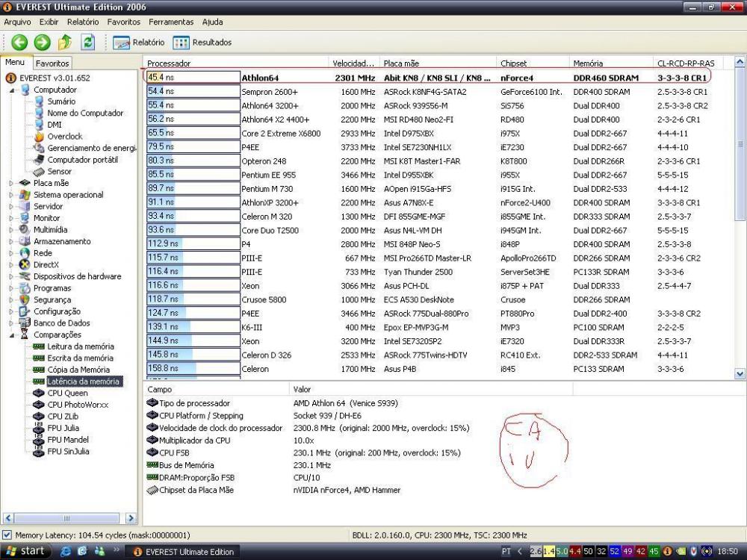The image size is (747, 560).
Task: Switch to the Favoritos tab
Action: coord(52,63)
